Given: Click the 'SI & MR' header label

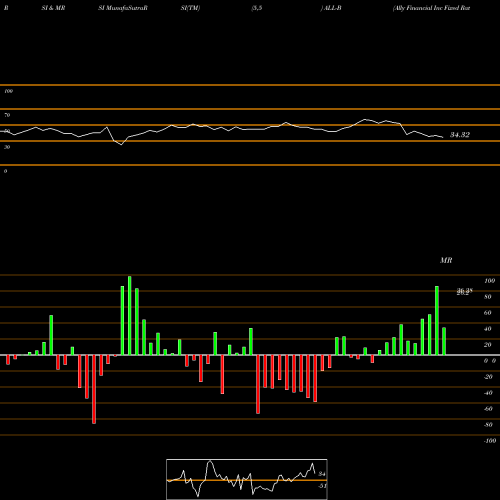Looking at the screenshot, I should point(53,8).
